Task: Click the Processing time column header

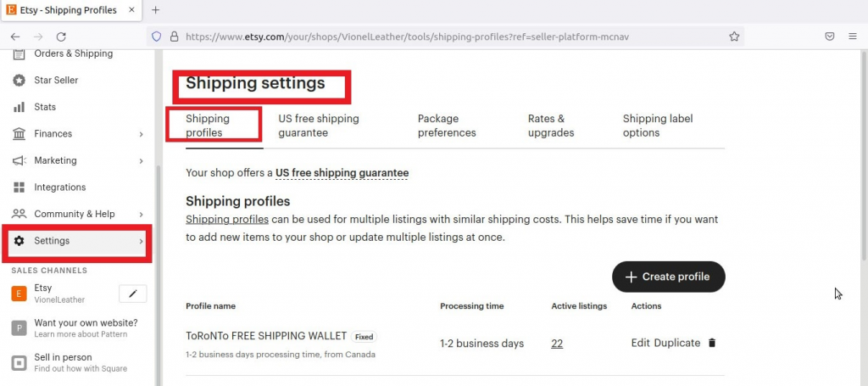Action: [471, 305]
